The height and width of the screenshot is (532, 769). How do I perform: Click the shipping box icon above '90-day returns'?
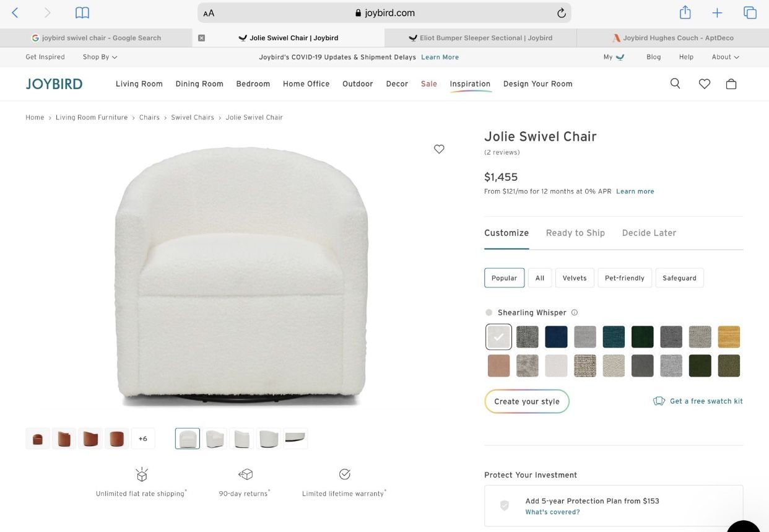(x=245, y=474)
